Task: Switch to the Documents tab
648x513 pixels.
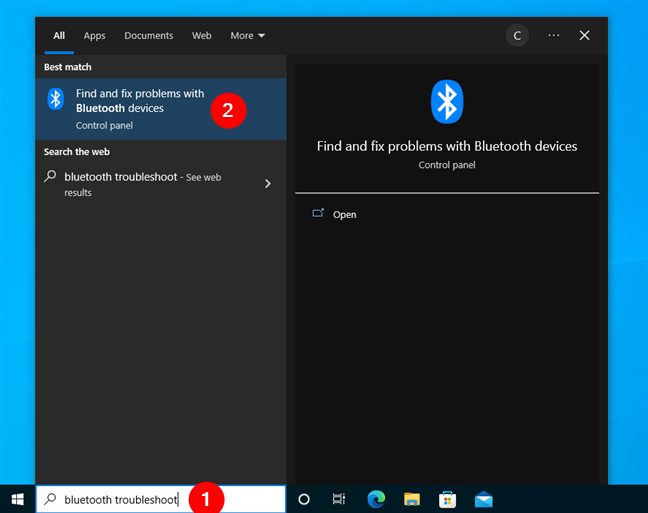Action: tap(149, 36)
